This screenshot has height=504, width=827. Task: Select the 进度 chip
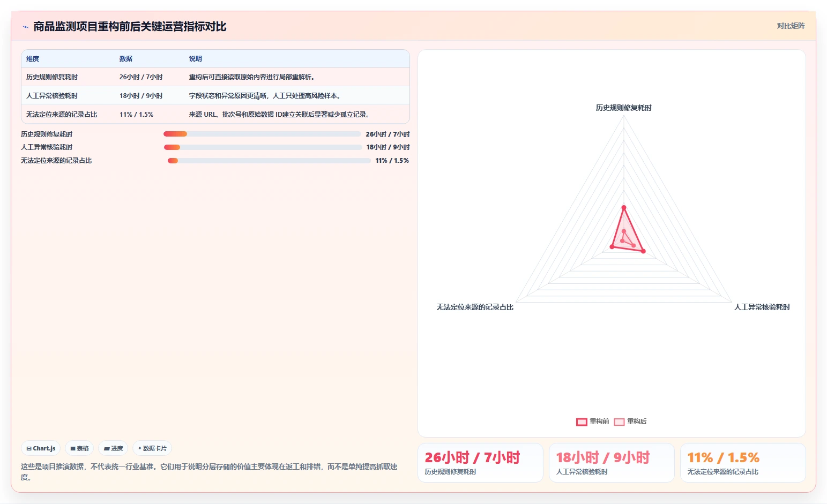pos(113,448)
